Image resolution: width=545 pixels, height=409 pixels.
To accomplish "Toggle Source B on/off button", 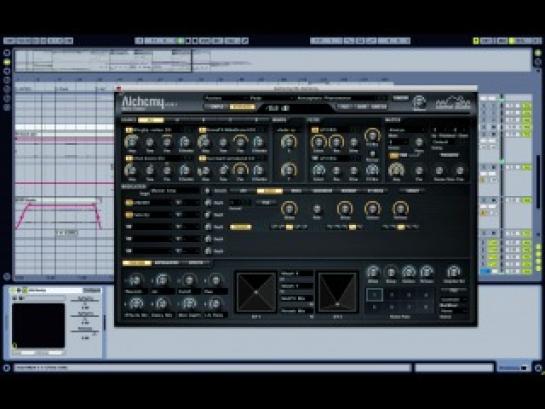I will click(x=203, y=130).
